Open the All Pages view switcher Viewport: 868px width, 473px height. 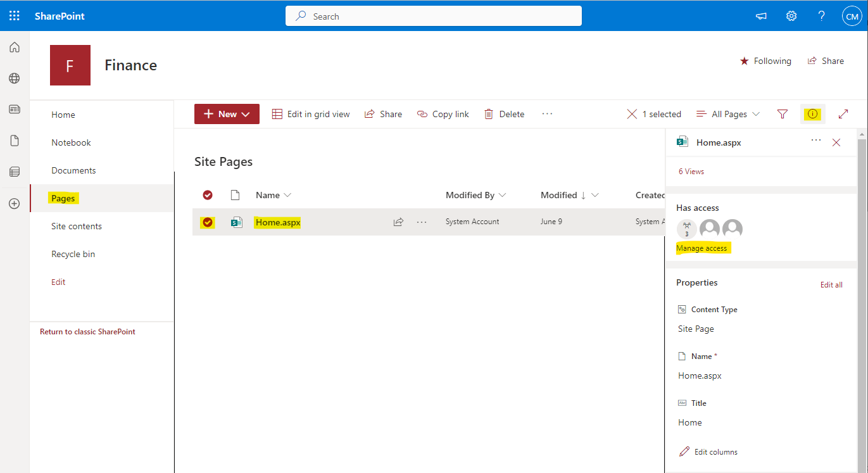[x=727, y=113]
